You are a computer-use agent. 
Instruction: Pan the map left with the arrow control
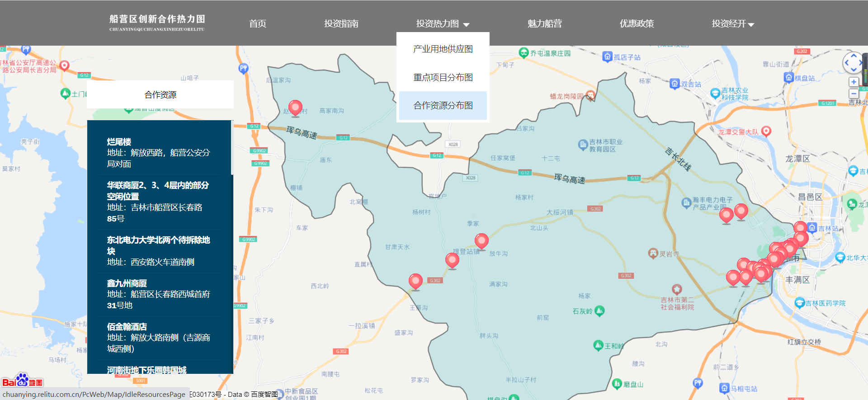847,63
